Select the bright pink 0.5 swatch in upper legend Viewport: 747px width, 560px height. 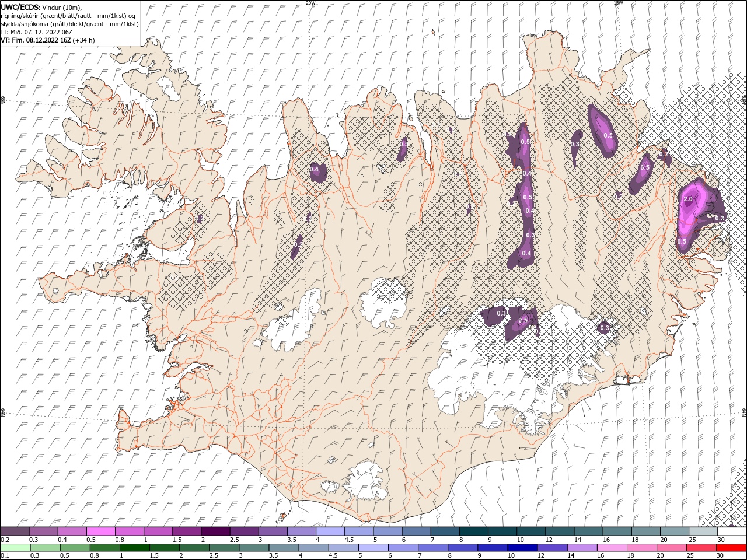tap(101, 531)
